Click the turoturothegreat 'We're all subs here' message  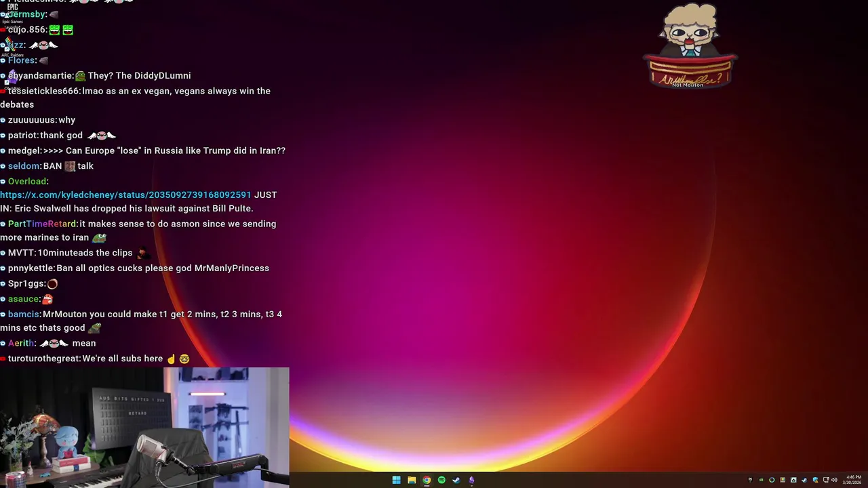pos(95,359)
